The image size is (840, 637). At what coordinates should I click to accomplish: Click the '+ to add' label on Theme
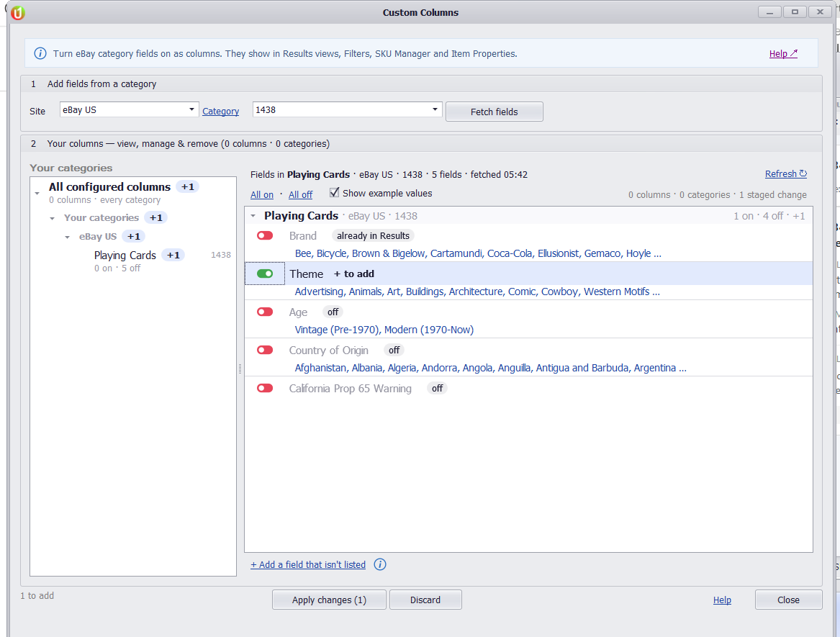click(354, 274)
